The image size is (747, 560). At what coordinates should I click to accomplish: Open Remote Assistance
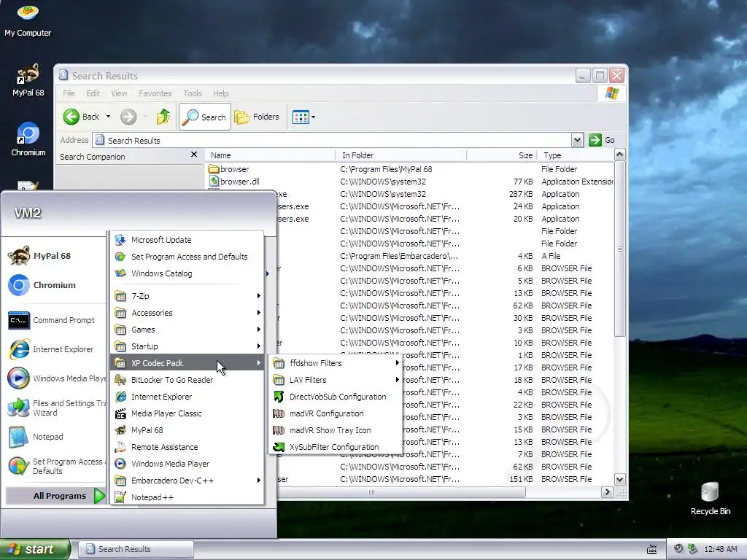[x=187, y=447]
